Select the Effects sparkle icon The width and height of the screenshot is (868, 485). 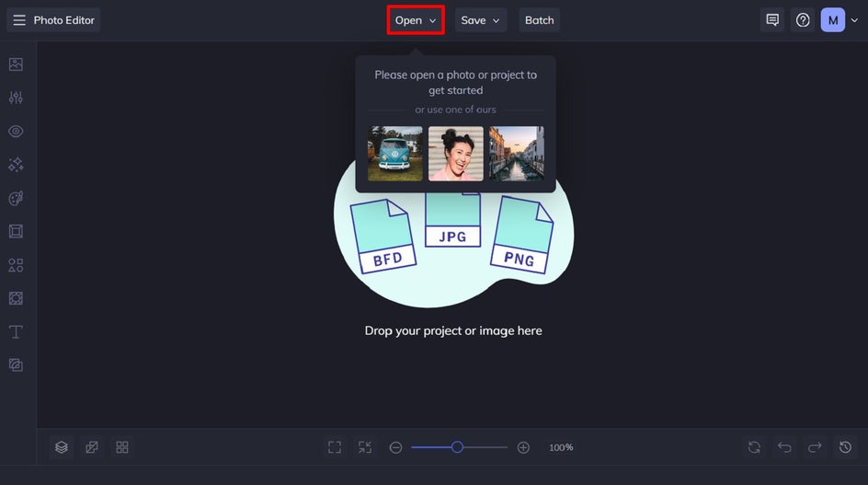(x=16, y=165)
